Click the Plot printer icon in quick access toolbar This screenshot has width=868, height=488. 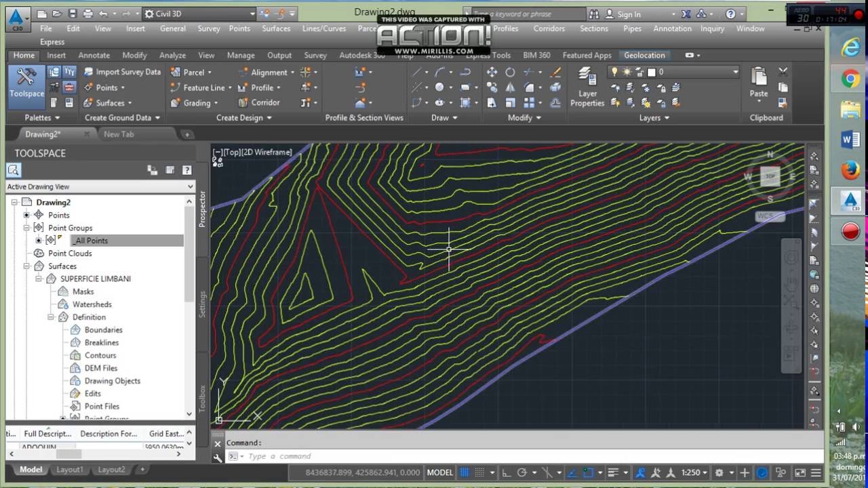tap(87, 14)
